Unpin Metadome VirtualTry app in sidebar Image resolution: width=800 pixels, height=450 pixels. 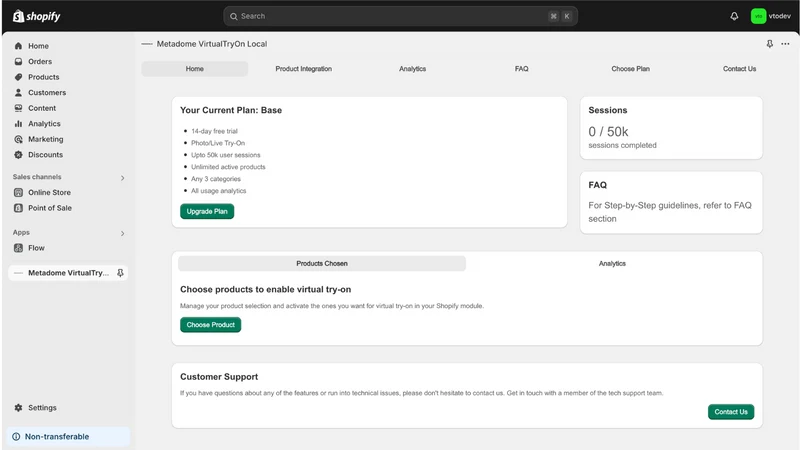[120, 273]
